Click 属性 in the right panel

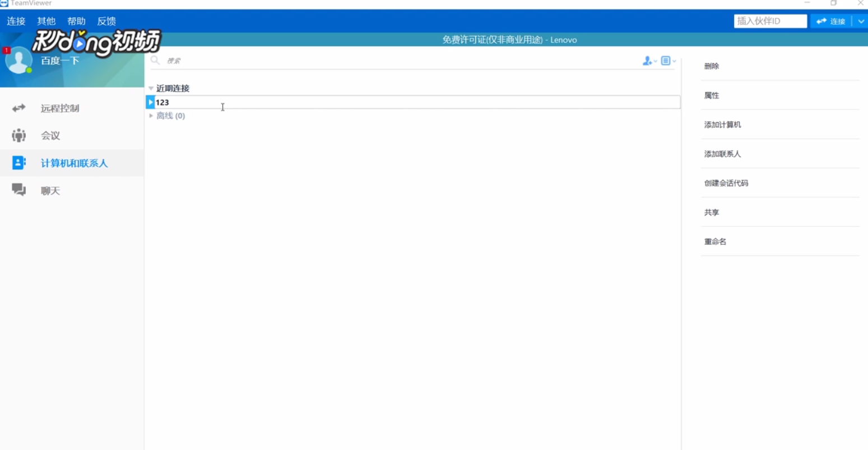tap(712, 95)
